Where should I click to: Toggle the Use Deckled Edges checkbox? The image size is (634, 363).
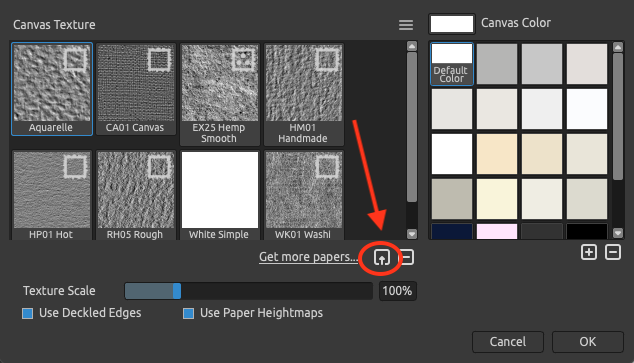27,313
